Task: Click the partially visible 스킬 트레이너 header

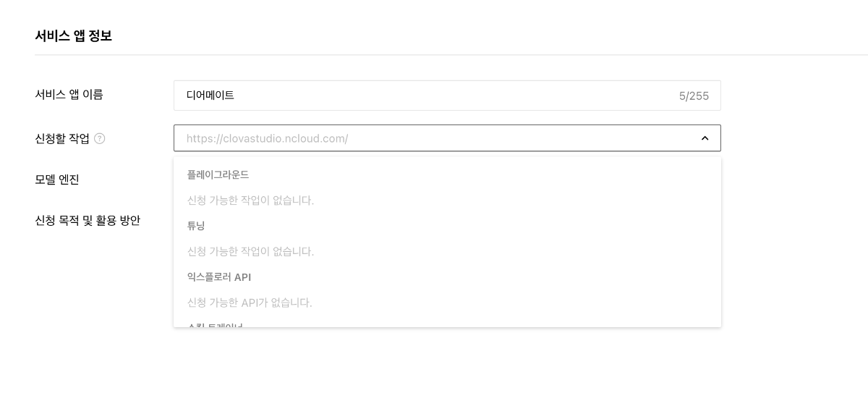Action: coord(215,325)
